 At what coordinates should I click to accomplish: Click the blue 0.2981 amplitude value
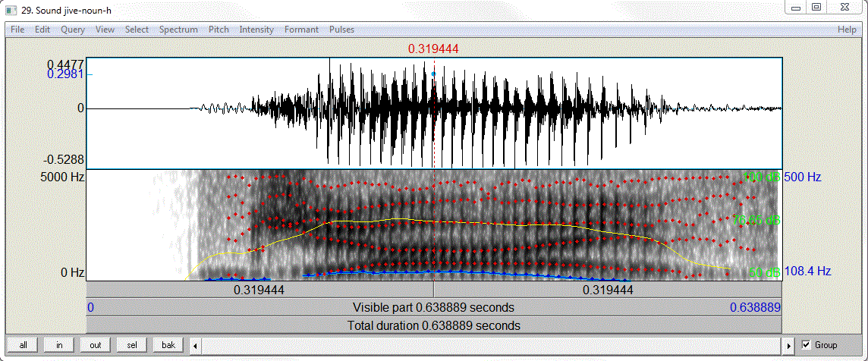click(66, 74)
